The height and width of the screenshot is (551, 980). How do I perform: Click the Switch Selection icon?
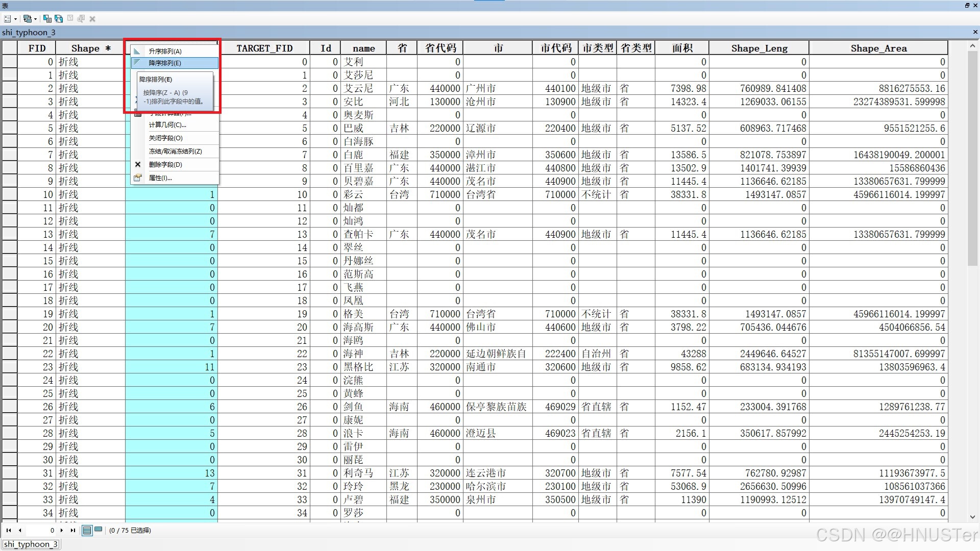(59, 19)
